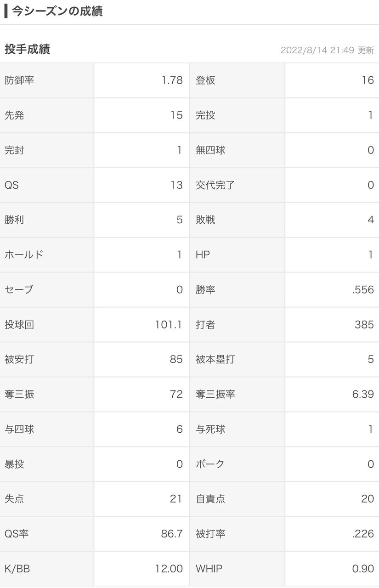The height and width of the screenshot is (588, 379).
Task: Select the 今シーズンの成績 section heading
Action: click(x=57, y=11)
